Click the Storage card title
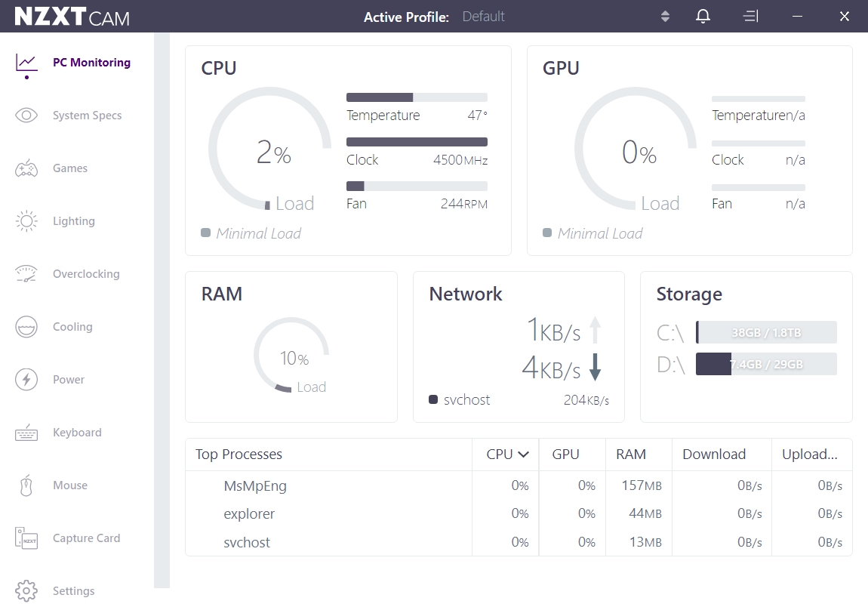 click(x=689, y=294)
